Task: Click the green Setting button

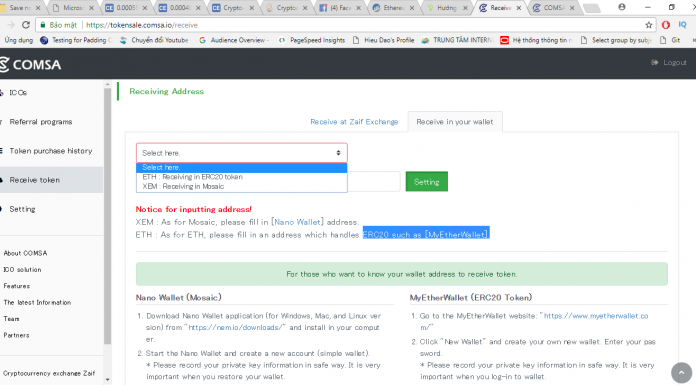Action: pos(427,182)
